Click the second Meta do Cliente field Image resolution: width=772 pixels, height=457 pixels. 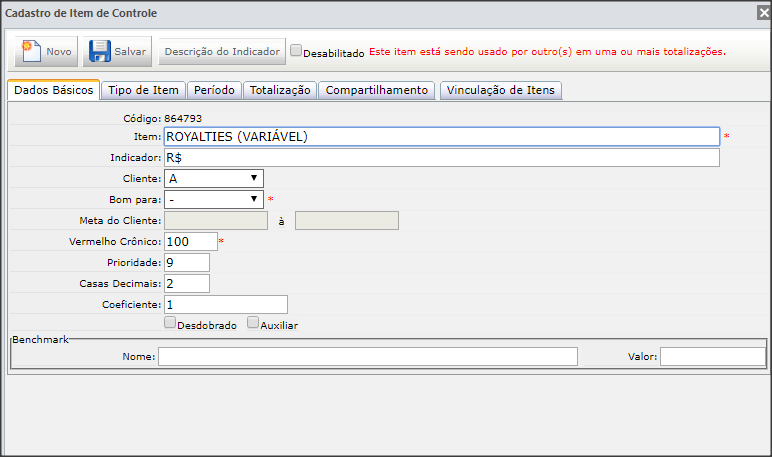point(347,221)
